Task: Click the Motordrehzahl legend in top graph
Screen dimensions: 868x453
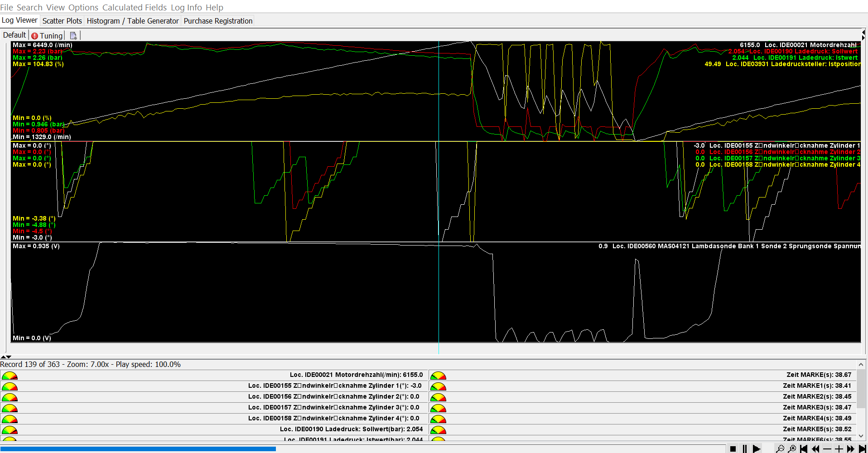Action: pos(798,45)
